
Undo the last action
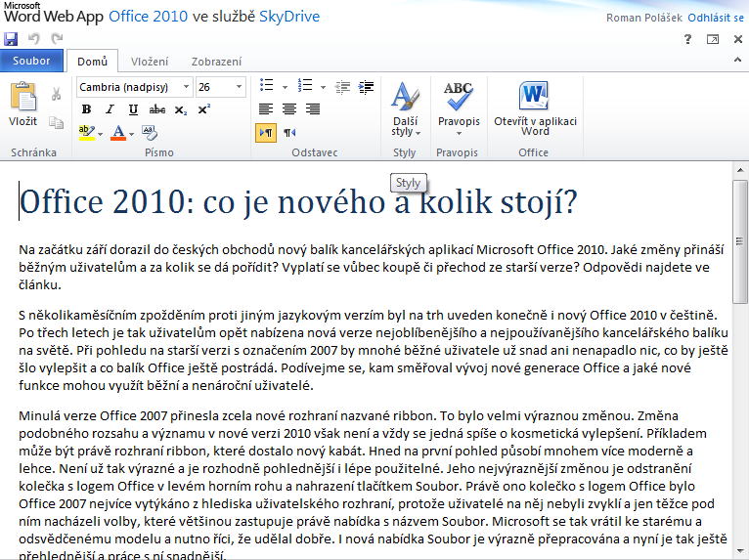coord(34,39)
